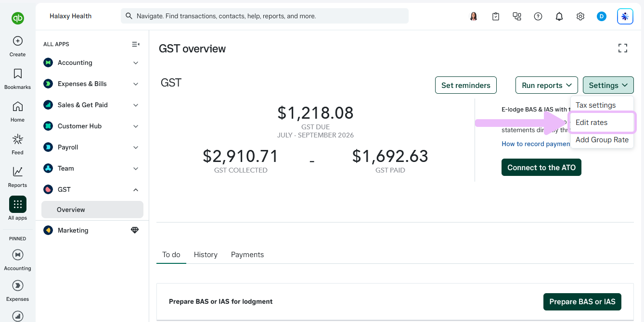Click the Customer Hub app icon
Viewport: 644px width, 322px height.
48,126
